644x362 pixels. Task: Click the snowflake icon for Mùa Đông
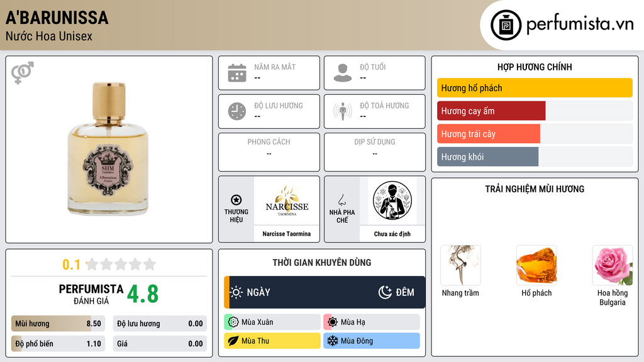coord(332,341)
